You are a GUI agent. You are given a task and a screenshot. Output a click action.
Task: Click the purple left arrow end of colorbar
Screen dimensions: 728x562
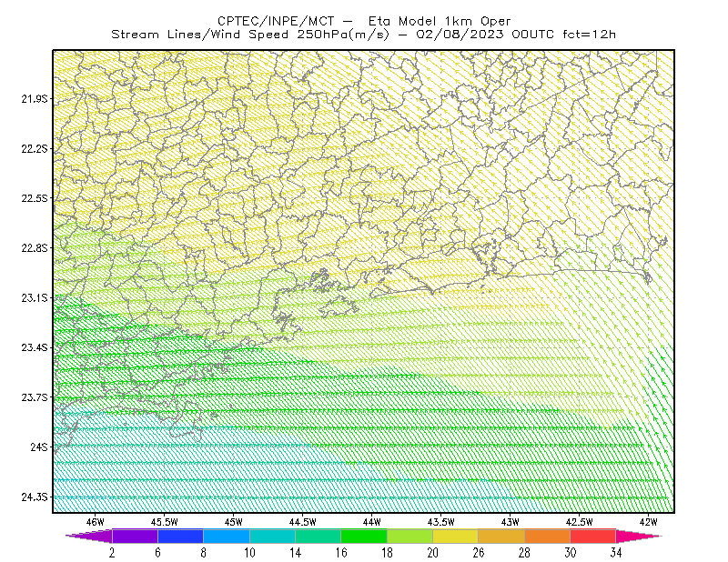(x=88, y=536)
